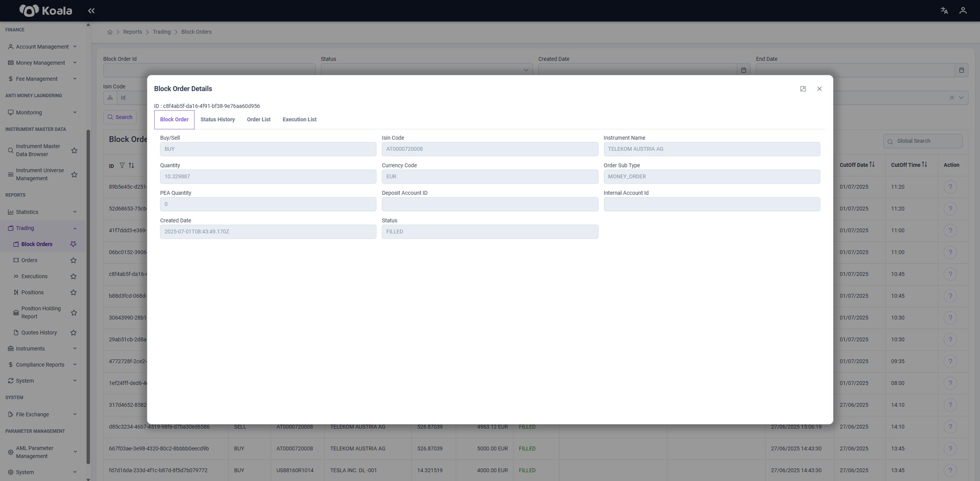980x481 pixels.
Task: Switch to Status History tab
Action: click(x=218, y=119)
